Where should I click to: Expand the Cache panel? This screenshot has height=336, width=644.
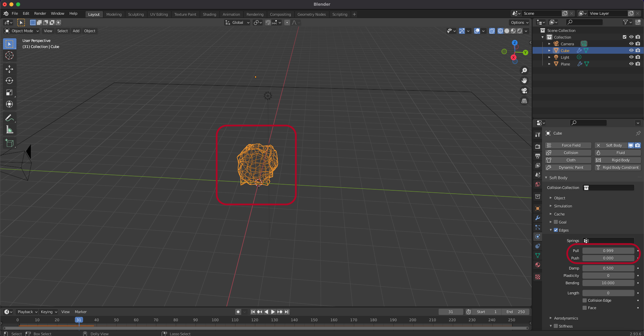click(x=559, y=214)
